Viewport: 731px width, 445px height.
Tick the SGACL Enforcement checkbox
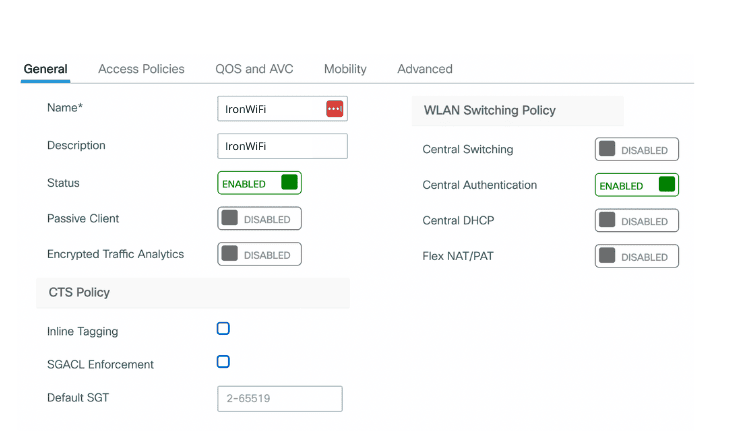point(224,362)
